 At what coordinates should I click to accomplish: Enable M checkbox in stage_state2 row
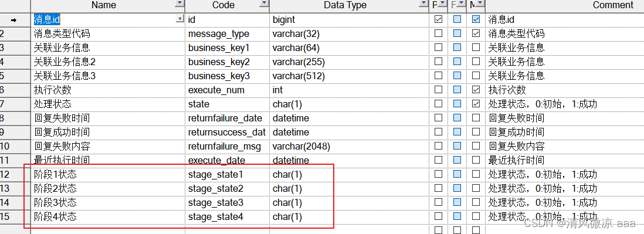point(476,188)
